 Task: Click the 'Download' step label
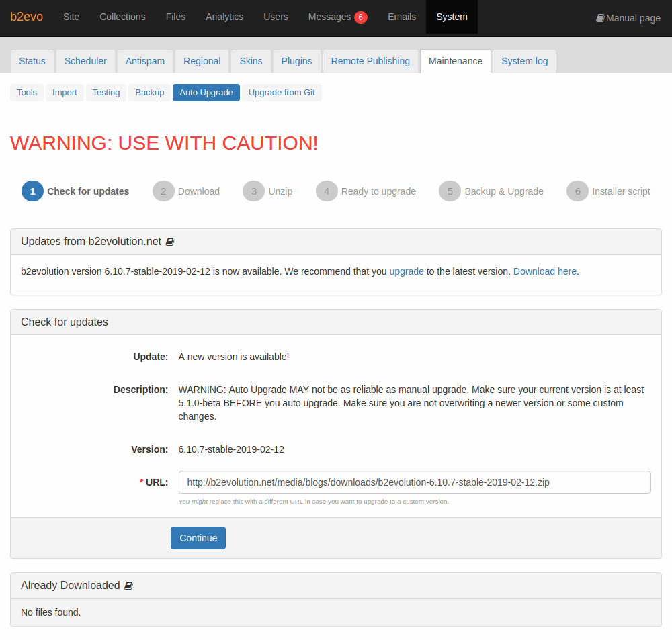point(199,191)
